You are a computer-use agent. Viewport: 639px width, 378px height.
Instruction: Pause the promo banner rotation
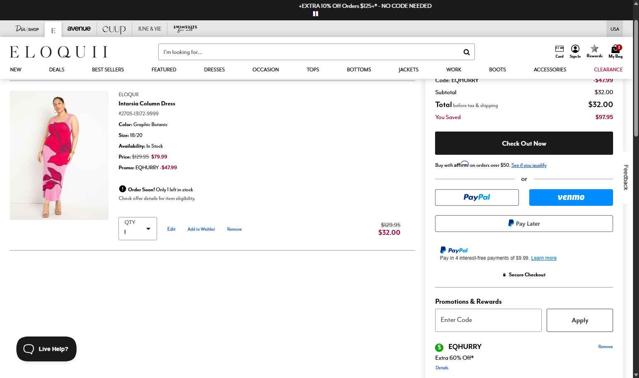[315, 13]
